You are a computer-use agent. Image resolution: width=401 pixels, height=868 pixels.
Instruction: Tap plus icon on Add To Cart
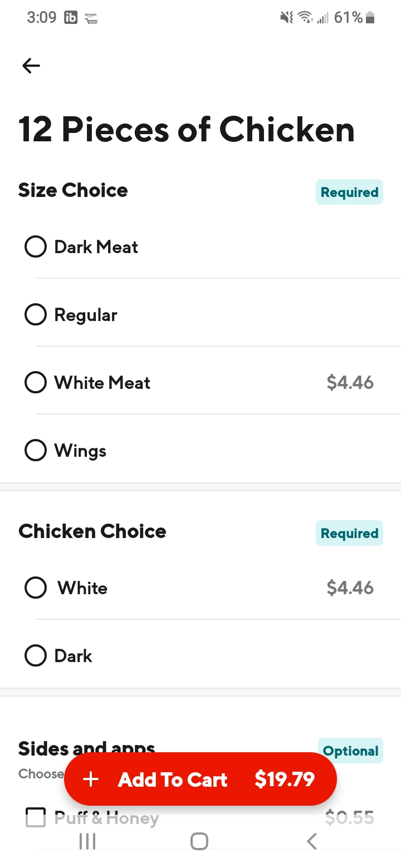click(91, 780)
